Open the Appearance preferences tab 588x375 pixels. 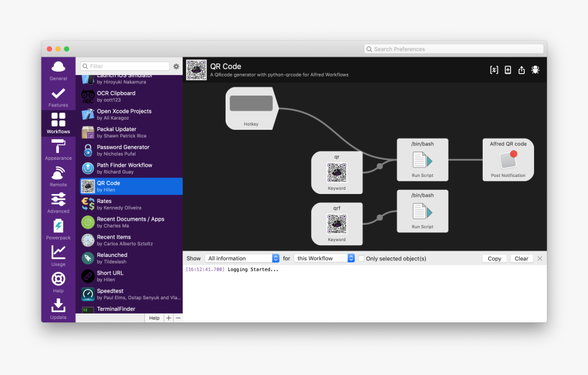(58, 150)
